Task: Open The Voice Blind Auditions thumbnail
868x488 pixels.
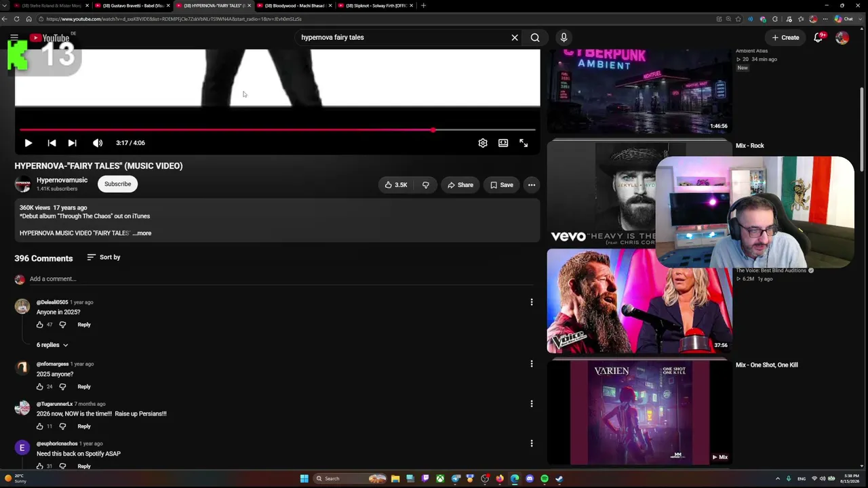Action: tap(639, 302)
